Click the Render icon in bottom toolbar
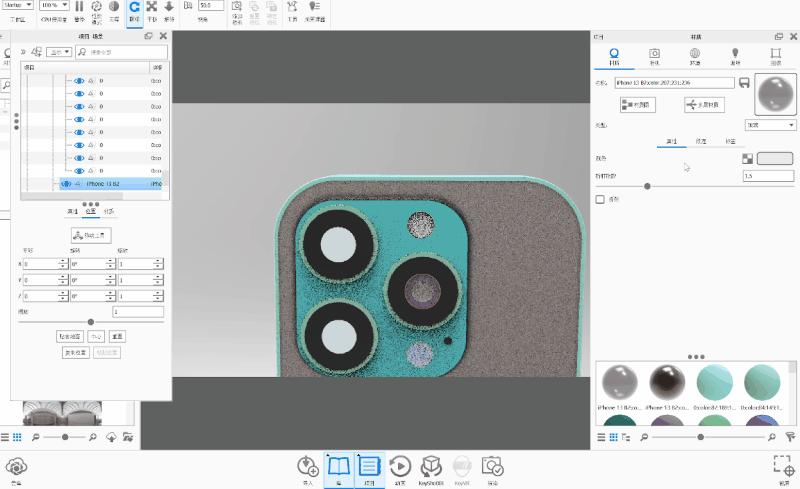Screen dimensions: 800x489 coord(492,466)
